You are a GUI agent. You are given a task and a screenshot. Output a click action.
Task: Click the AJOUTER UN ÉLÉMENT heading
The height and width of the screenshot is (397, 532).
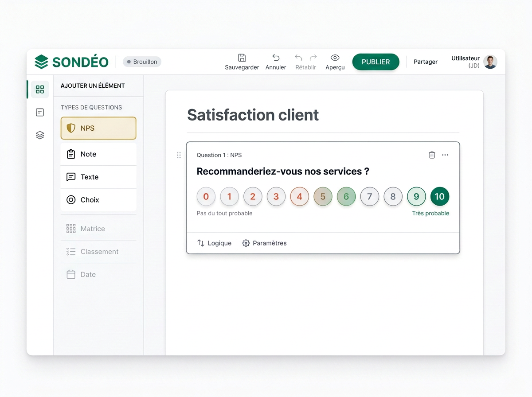tap(93, 86)
